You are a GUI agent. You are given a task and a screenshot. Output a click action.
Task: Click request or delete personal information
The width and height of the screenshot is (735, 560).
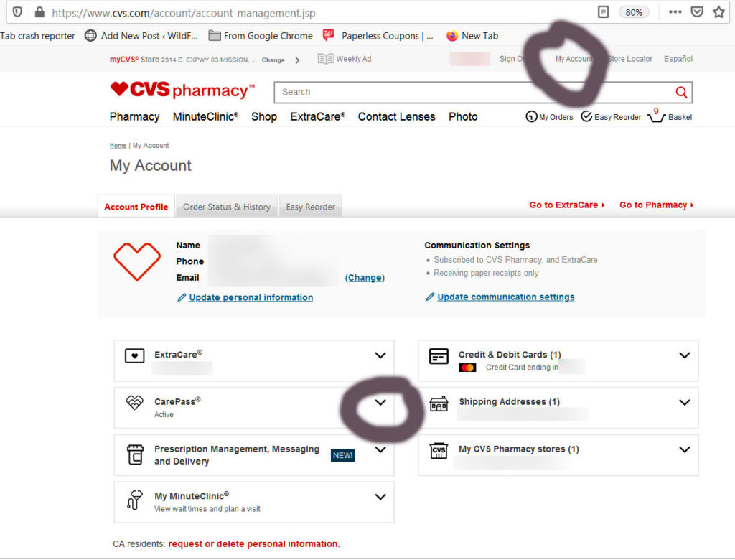(x=254, y=544)
